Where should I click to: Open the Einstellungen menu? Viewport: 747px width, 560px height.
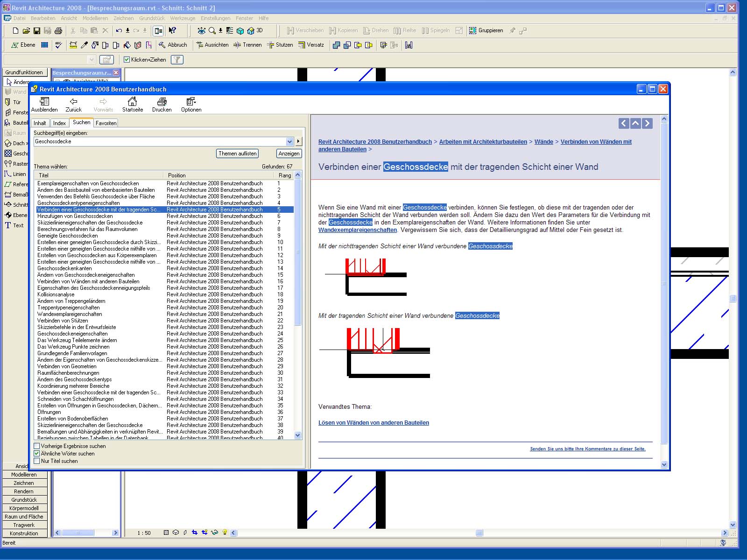[x=215, y=18]
